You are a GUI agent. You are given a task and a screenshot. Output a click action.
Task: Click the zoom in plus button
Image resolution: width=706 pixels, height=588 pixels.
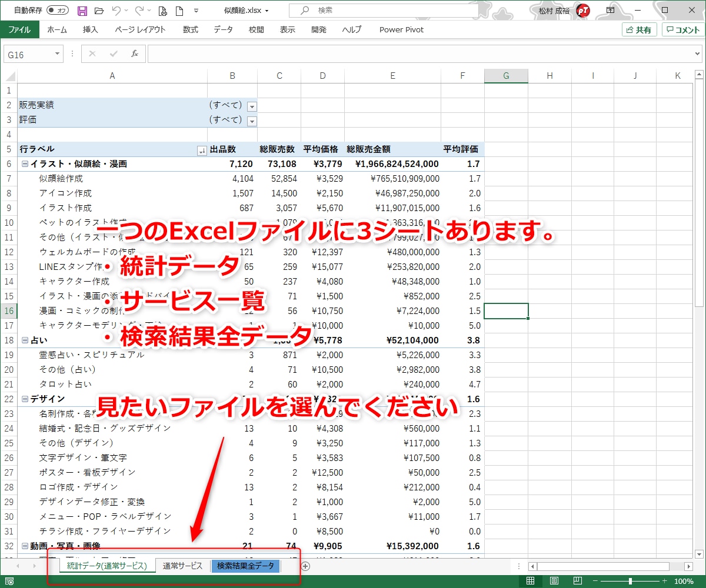[x=666, y=582]
